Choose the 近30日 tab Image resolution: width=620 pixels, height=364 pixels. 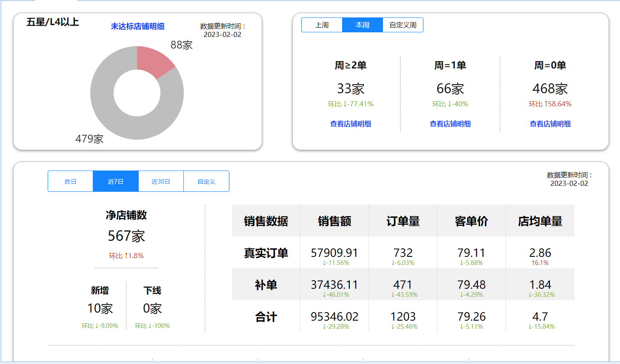pos(161,182)
